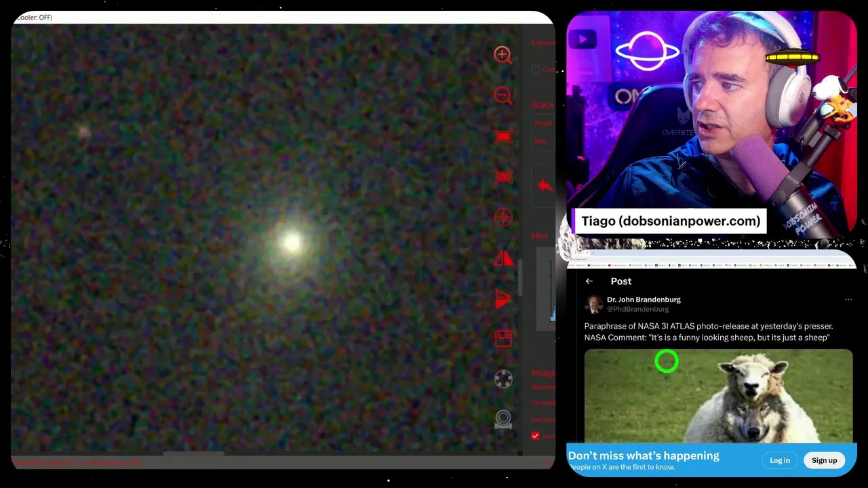Click the Image section label
The height and width of the screenshot is (488, 868).
tap(543, 373)
